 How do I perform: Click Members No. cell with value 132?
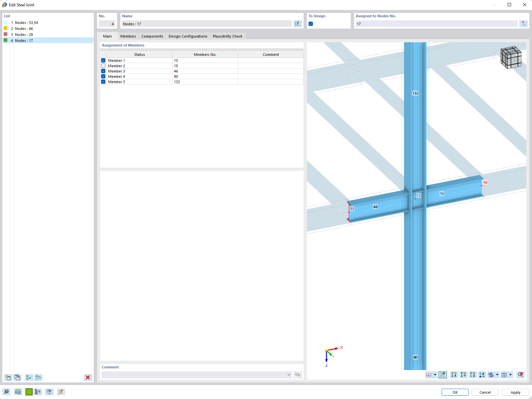click(205, 82)
